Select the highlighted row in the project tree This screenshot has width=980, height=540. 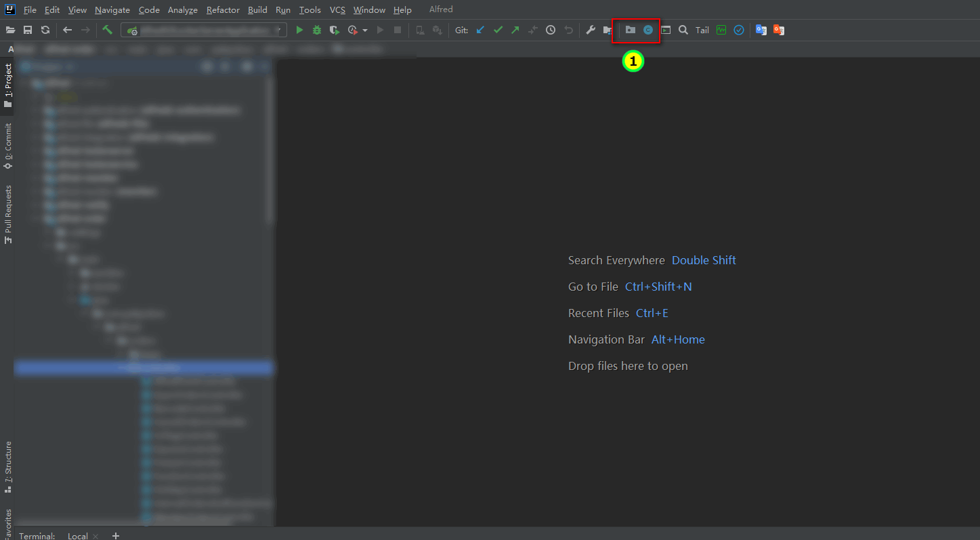coord(144,368)
